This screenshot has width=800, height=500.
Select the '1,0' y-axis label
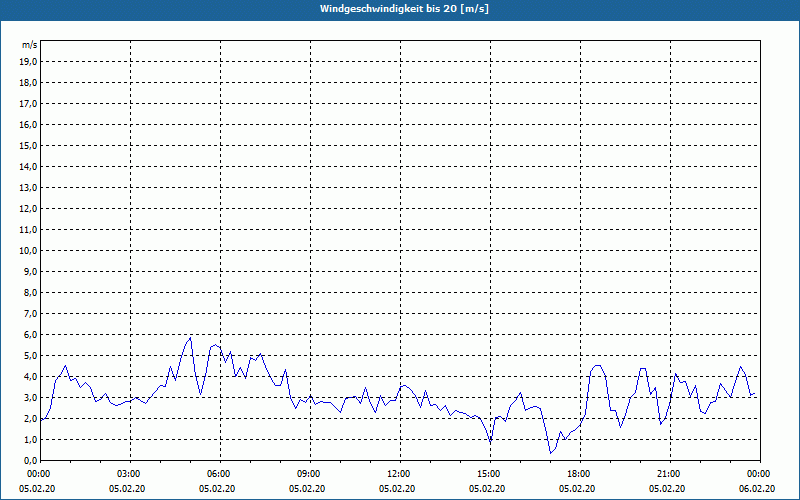point(30,439)
